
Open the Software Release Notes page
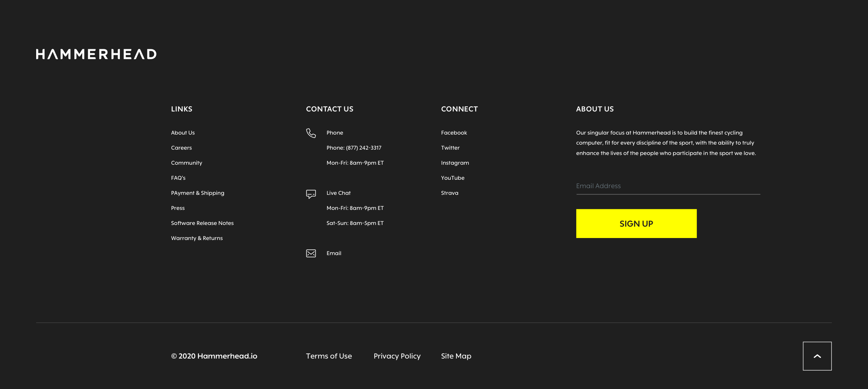(202, 223)
